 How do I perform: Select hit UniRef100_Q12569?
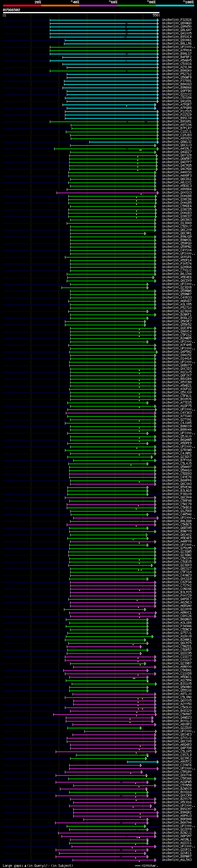[x=176, y=511]
